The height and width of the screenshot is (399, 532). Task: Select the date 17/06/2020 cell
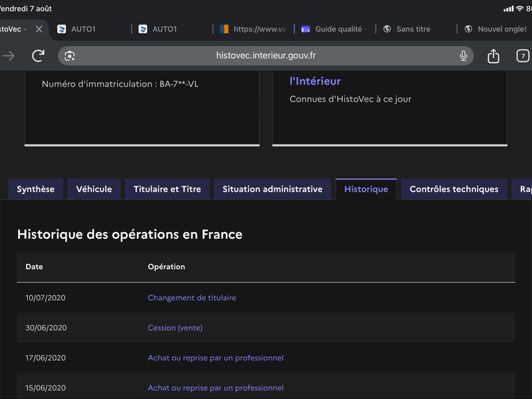pos(45,358)
